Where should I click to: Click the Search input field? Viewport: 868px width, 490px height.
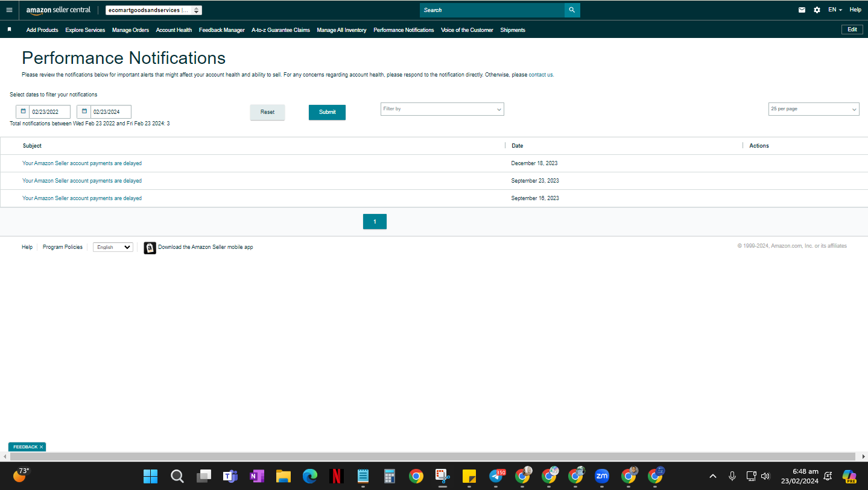point(492,10)
